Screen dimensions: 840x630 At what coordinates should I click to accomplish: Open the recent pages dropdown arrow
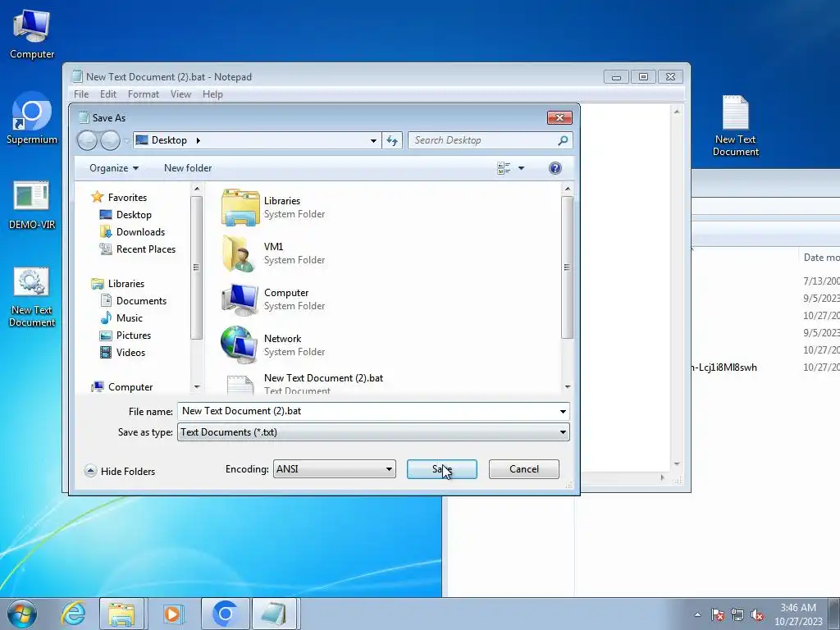[x=126, y=140]
